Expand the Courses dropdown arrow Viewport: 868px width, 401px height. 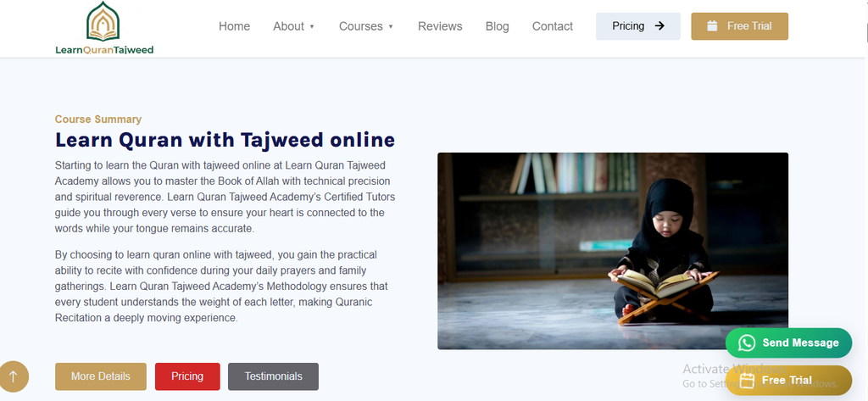click(391, 26)
